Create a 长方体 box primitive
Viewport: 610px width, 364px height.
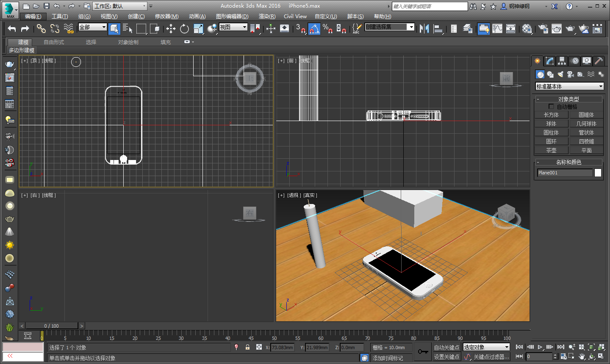pyautogui.click(x=551, y=115)
